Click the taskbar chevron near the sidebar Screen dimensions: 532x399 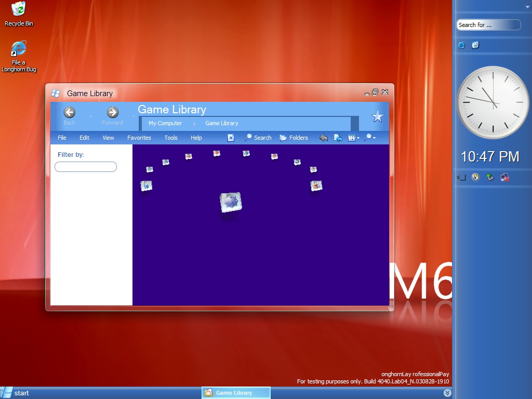[x=447, y=393]
